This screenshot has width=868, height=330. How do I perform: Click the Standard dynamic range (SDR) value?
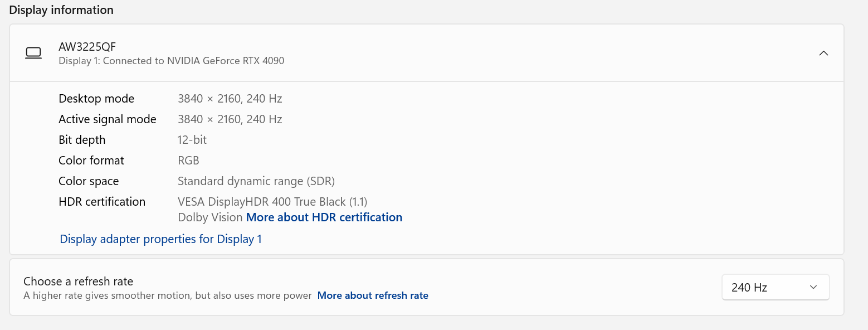coord(256,181)
